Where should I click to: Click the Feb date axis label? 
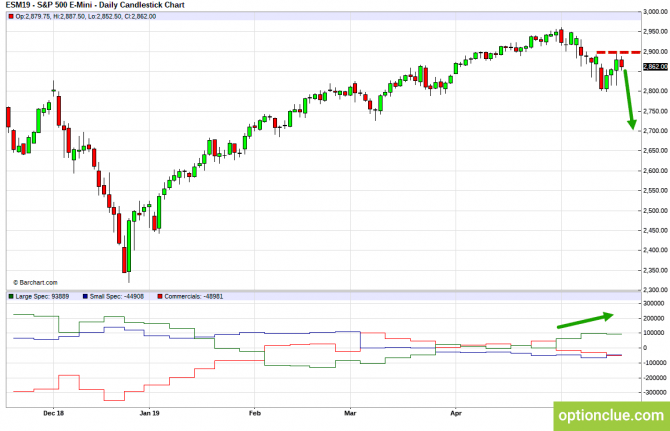point(255,413)
